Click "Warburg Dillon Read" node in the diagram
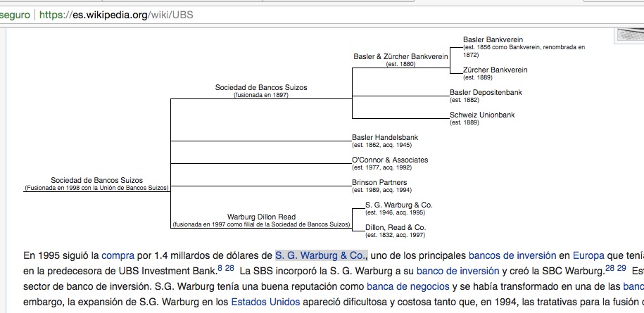Image resolution: width=644 pixels, height=313 pixels. 261,217
